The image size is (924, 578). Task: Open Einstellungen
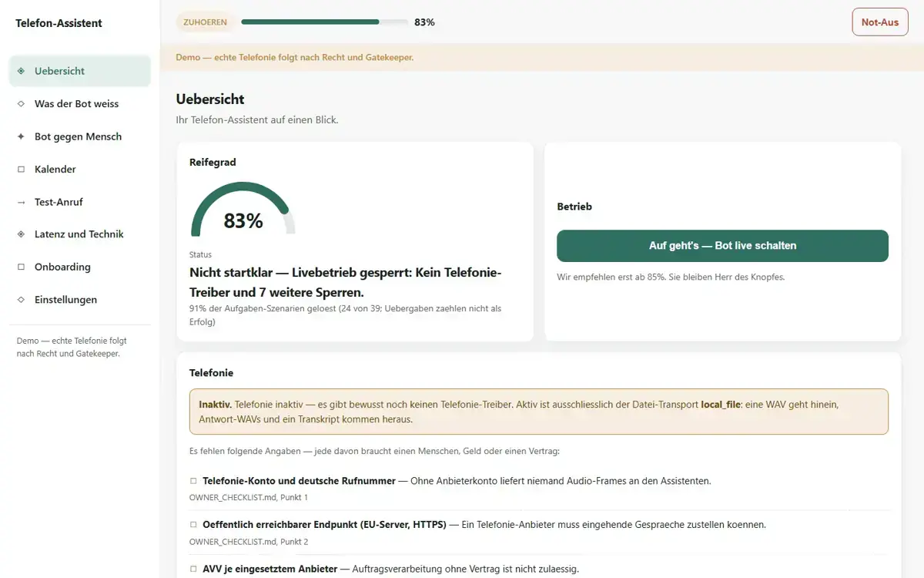coord(80,300)
